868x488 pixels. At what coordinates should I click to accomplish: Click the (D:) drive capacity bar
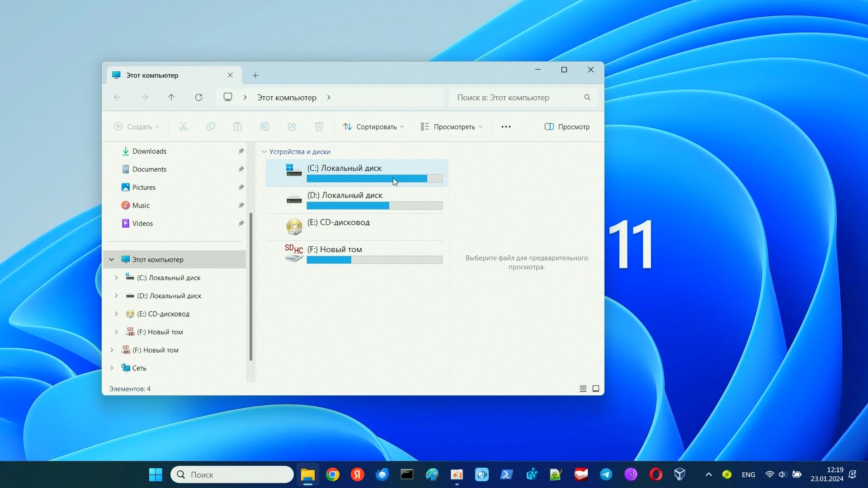click(x=374, y=206)
